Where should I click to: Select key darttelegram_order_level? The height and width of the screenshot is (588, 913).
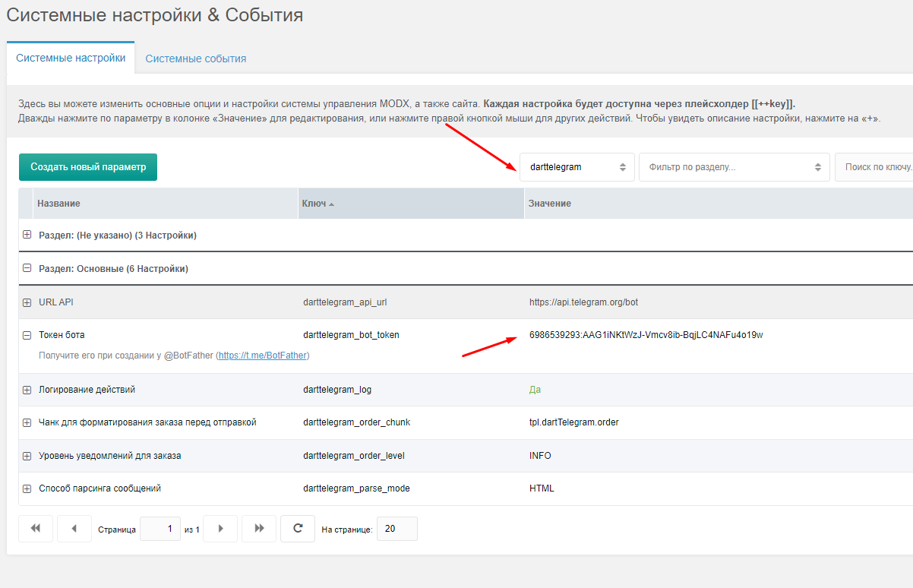353,456
